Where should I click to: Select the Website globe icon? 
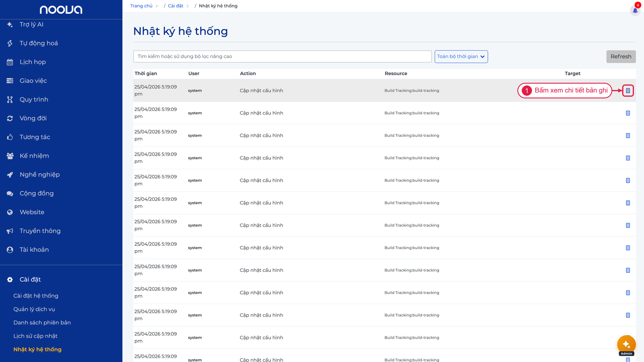10,212
